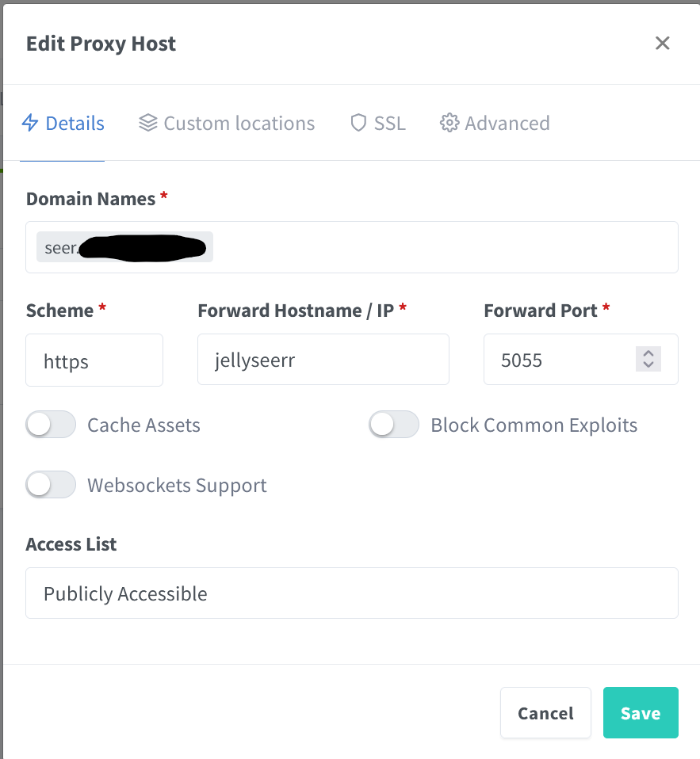Click the Forward Hostname / IP field
The height and width of the screenshot is (759, 700).
pyautogui.click(x=323, y=360)
